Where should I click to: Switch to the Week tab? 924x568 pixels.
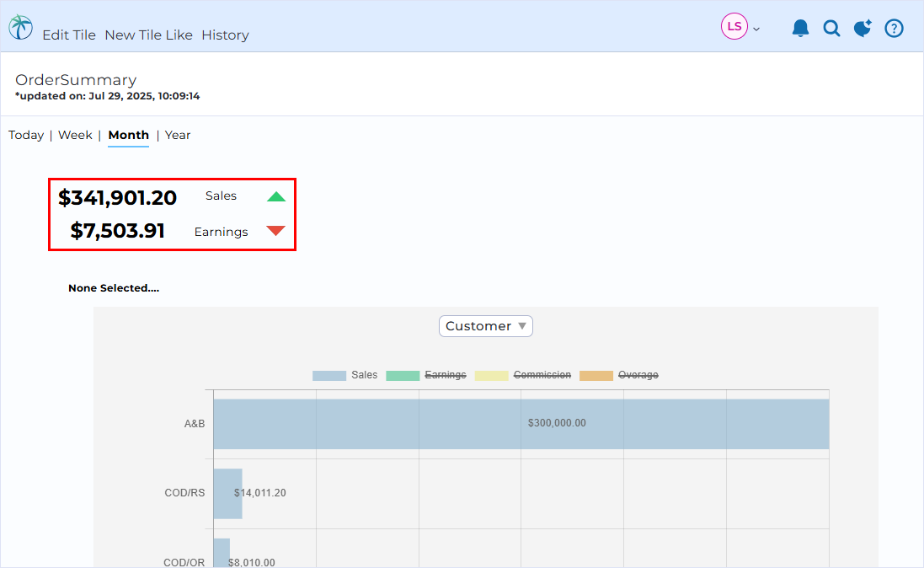75,135
